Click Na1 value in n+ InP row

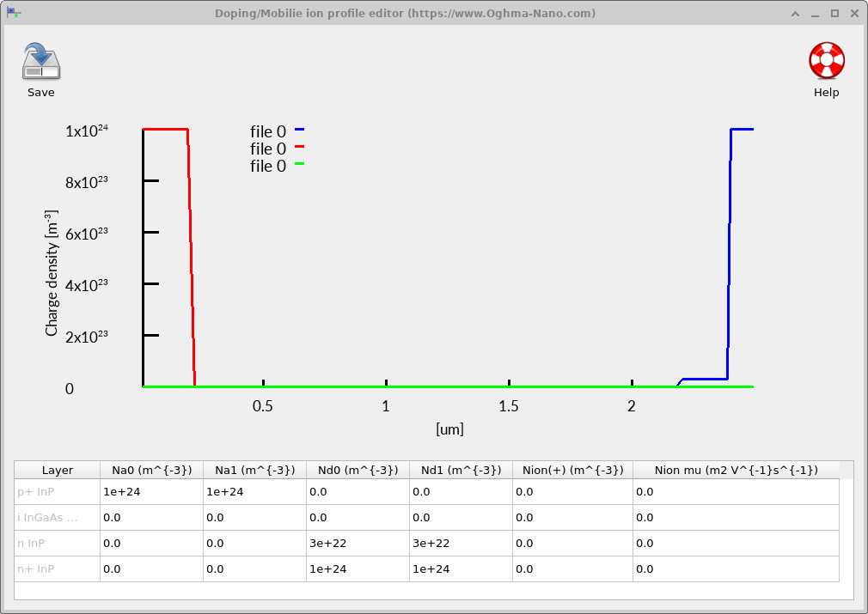254,569
